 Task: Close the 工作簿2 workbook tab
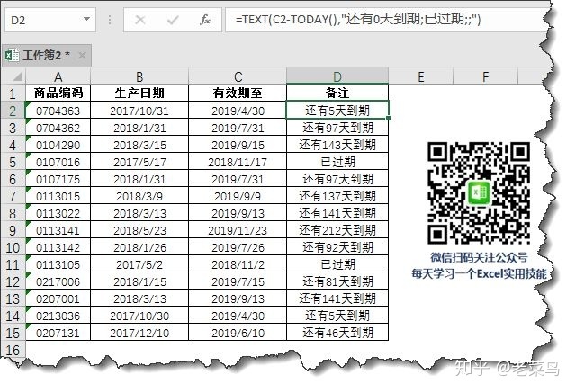click(x=83, y=56)
